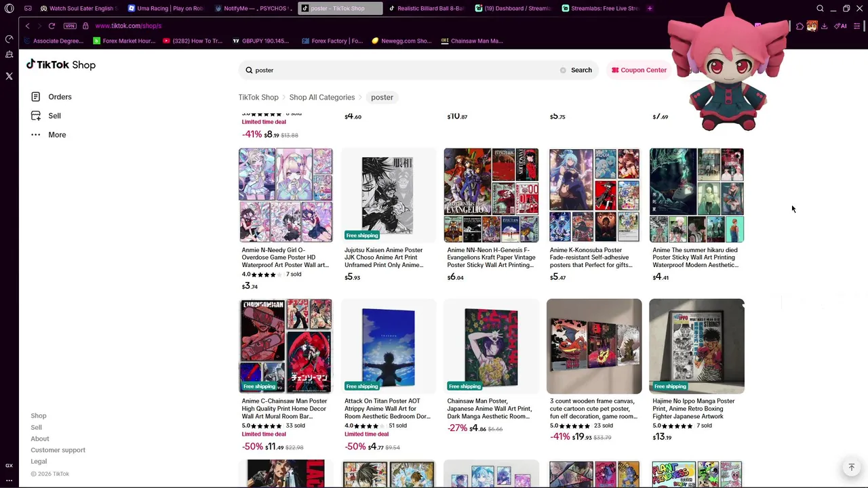Open the (3282) How To Tr... YouTube bookmark
The height and width of the screenshot is (488, 868).
[193, 41]
